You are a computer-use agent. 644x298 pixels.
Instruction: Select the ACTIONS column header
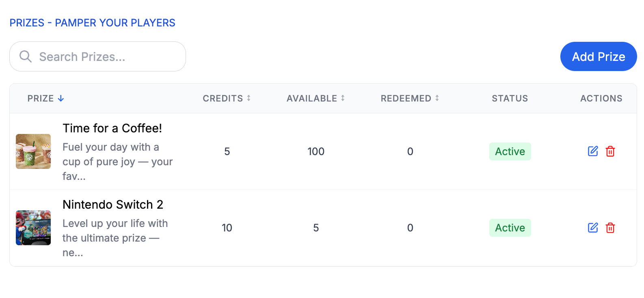601,98
